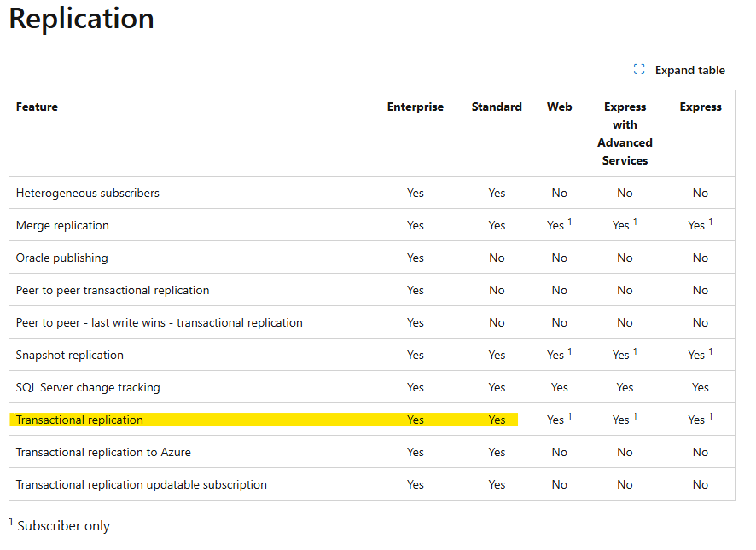The width and height of the screenshot is (756, 550).
Task: Click the Feature column header
Action: (x=37, y=107)
